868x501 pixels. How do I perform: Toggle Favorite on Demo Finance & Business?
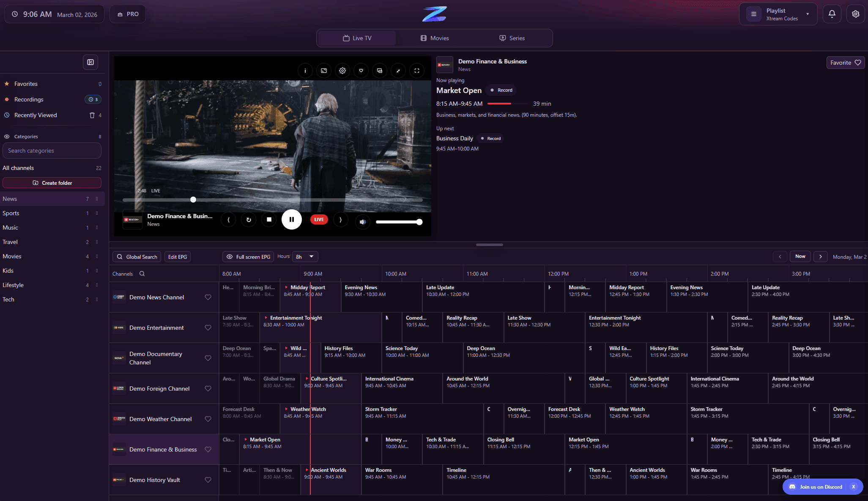point(845,62)
